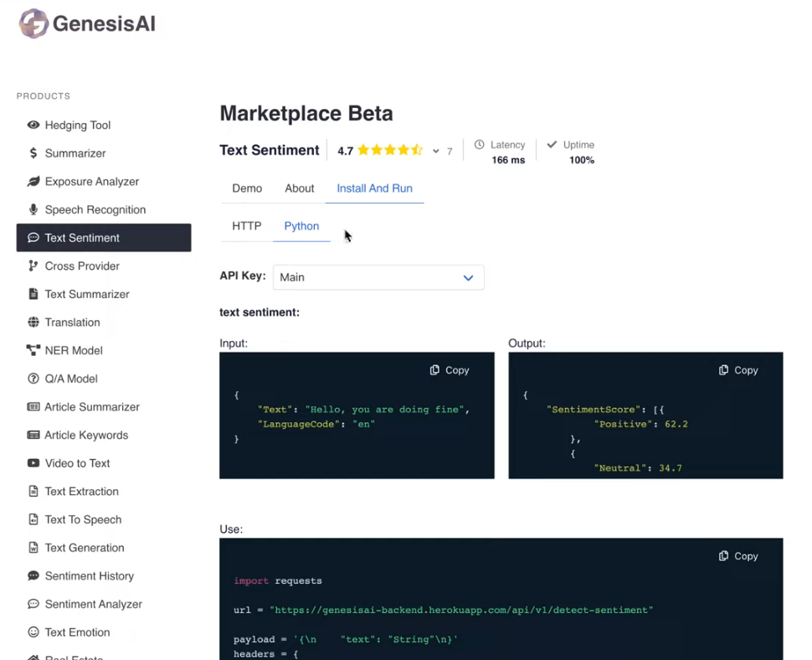The height and width of the screenshot is (660, 812).
Task: Click the GenesisAI logo icon
Action: (x=33, y=23)
